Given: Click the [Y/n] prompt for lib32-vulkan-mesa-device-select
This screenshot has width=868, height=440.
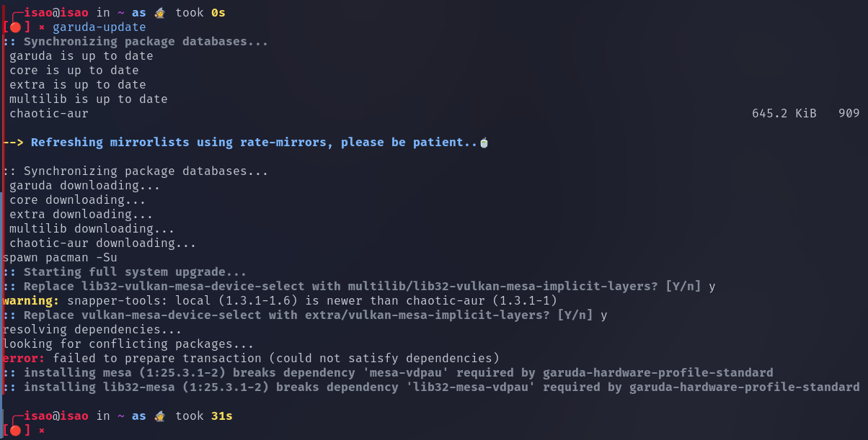Looking at the screenshot, I should click(x=683, y=287).
